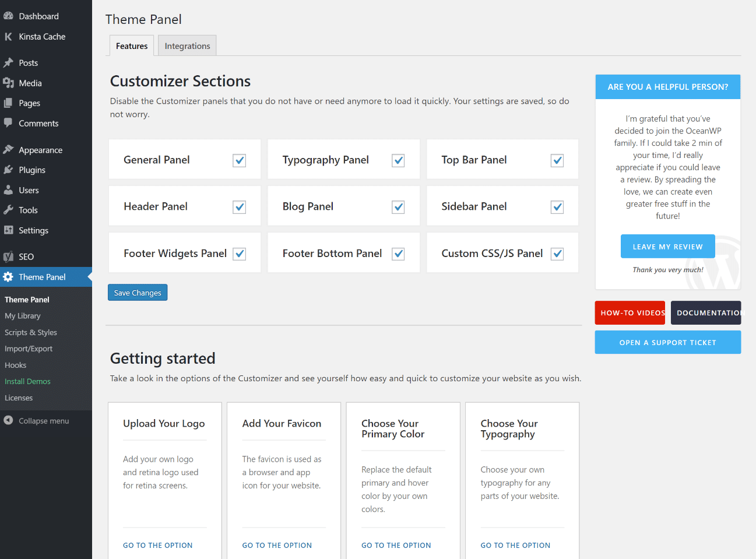Toggle the Top Bar Panel checkbox

point(557,160)
